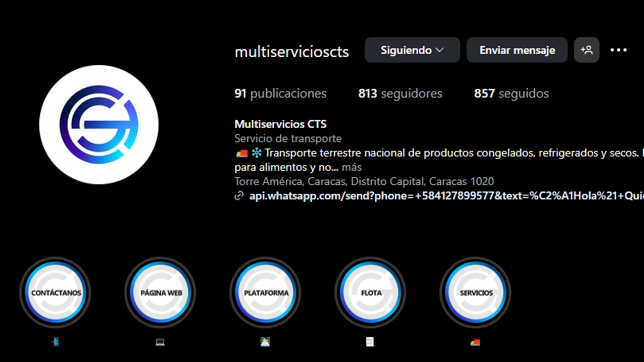
Task: Open the FLOTA story highlight
Action: (371, 292)
